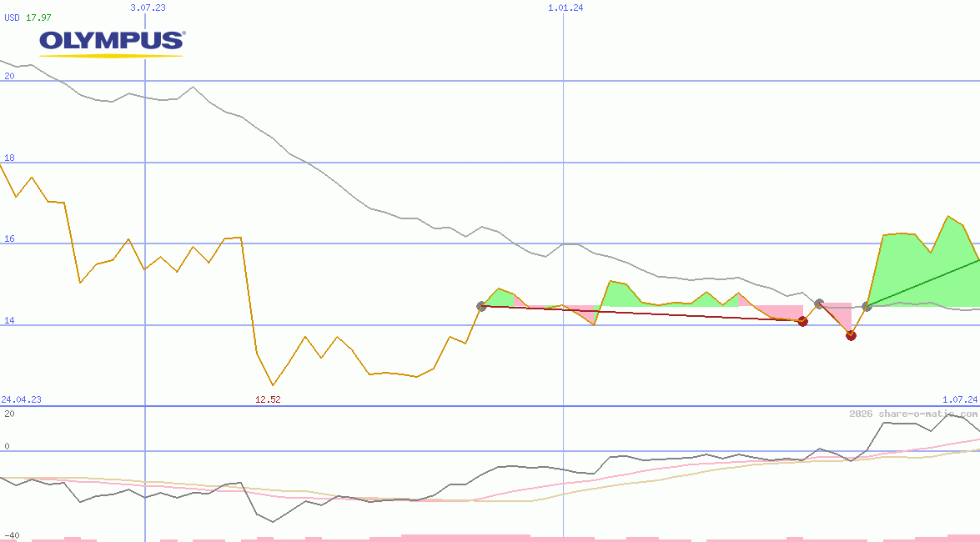Click the 20 price axis label
This screenshot has height=542, width=980.
[x=9, y=76]
